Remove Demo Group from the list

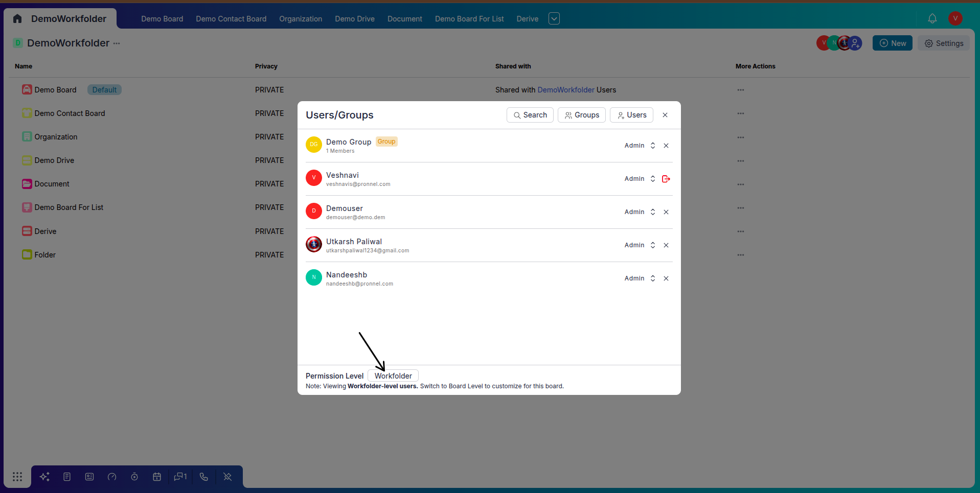[666, 146]
